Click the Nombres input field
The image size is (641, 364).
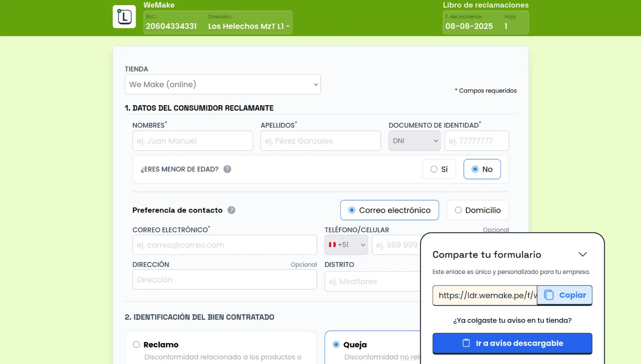192,141
